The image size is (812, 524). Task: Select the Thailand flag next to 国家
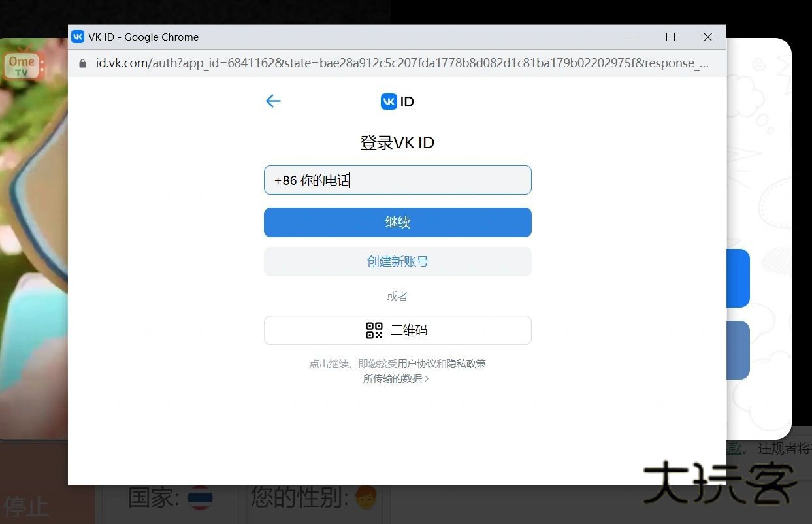tap(200, 499)
